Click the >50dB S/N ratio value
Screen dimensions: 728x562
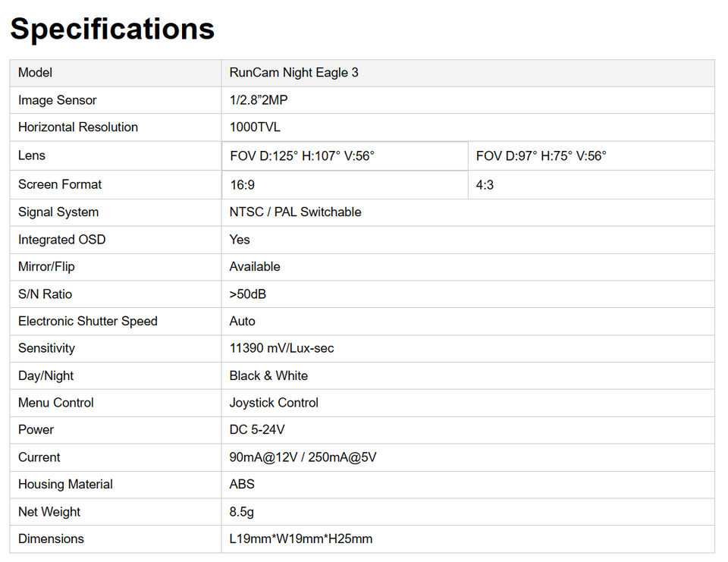tap(248, 294)
